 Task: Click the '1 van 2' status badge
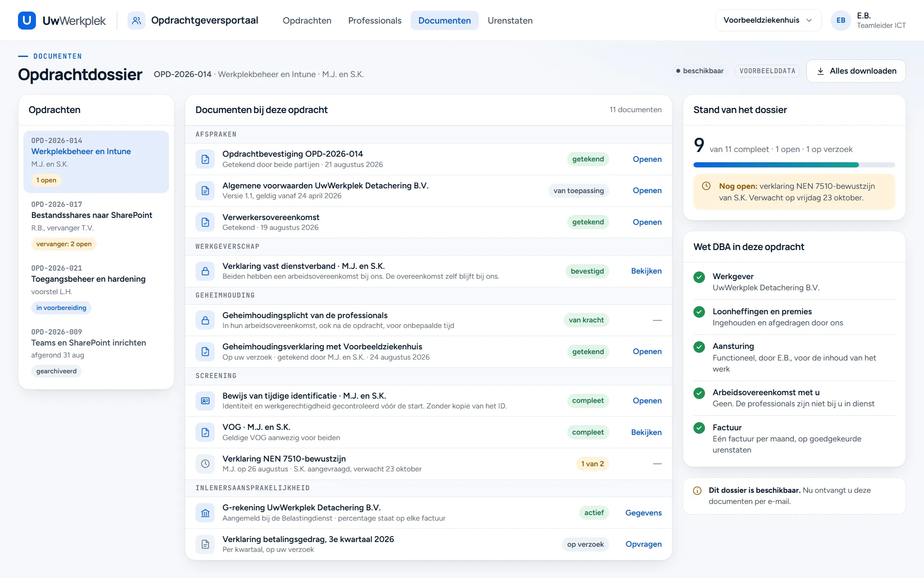(592, 464)
